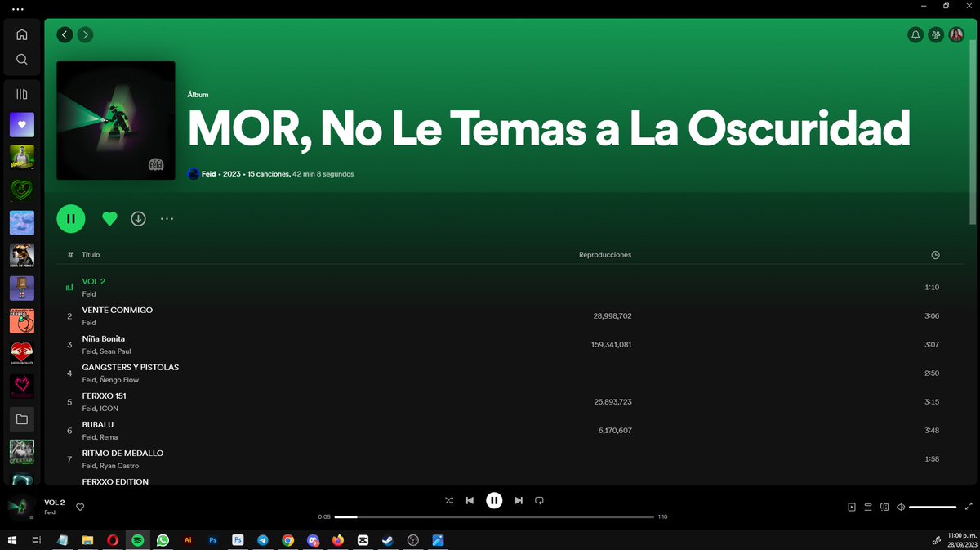
Task: Select the track BUBALU
Action: click(98, 424)
